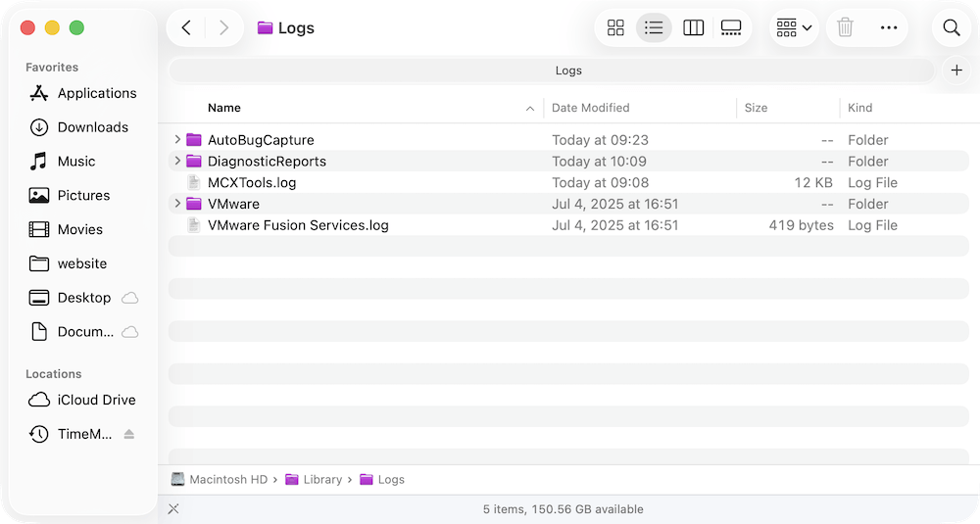
Task: Click the '419 bytes' size cell
Action: [x=801, y=225]
